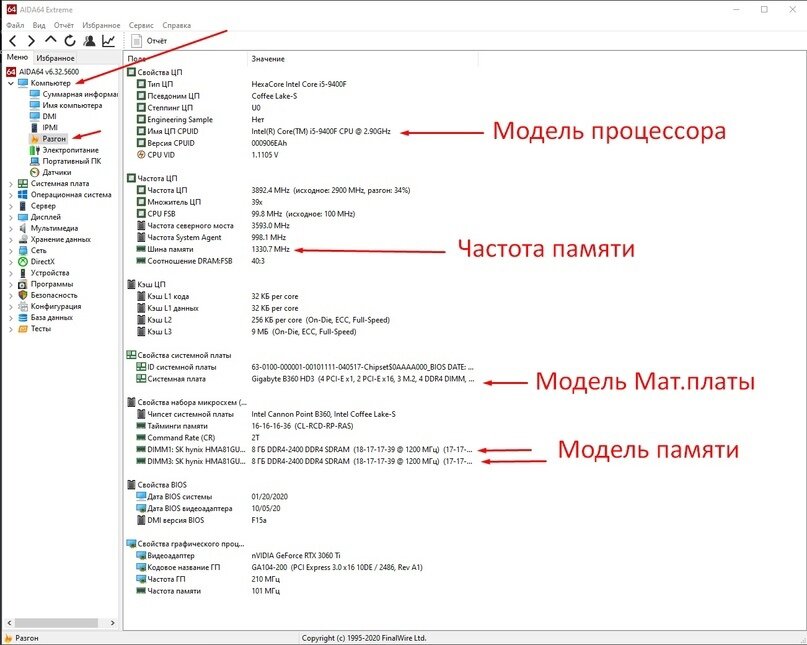Open the Файл menu
807x645 pixels.
click(x=15, y=25)
